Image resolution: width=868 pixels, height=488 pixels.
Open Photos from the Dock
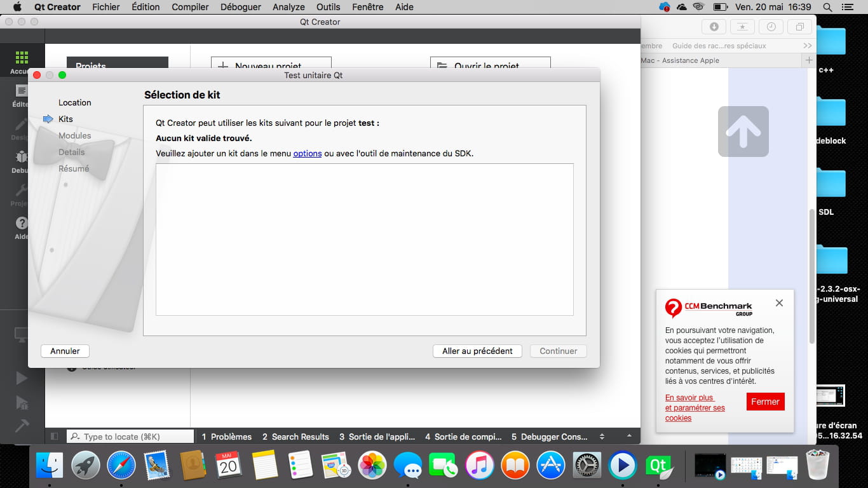pyautogui.click(x=372, y=464)
